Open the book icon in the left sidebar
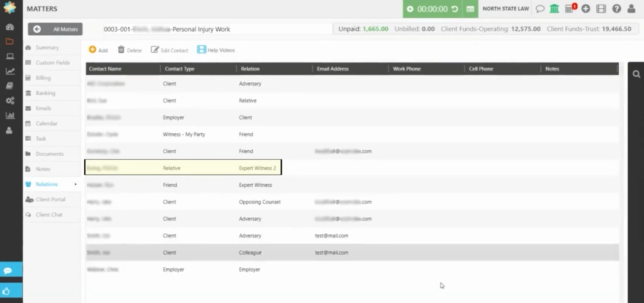644x303 pixels. click(10, 86)
